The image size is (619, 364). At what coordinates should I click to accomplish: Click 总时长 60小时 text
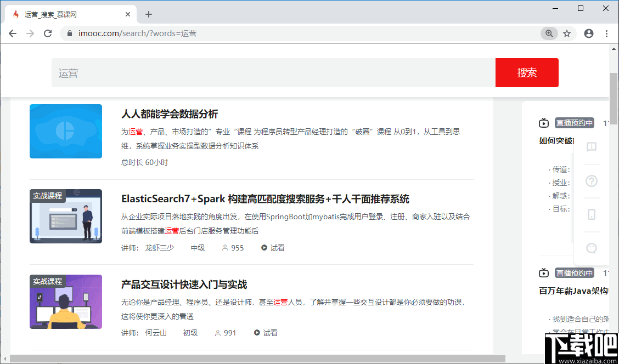(145, 162)
